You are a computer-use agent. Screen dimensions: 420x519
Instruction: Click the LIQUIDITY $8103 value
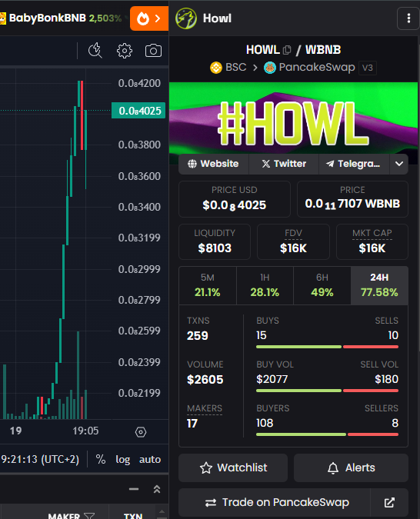pyautogui.click(x=215, y=248)
